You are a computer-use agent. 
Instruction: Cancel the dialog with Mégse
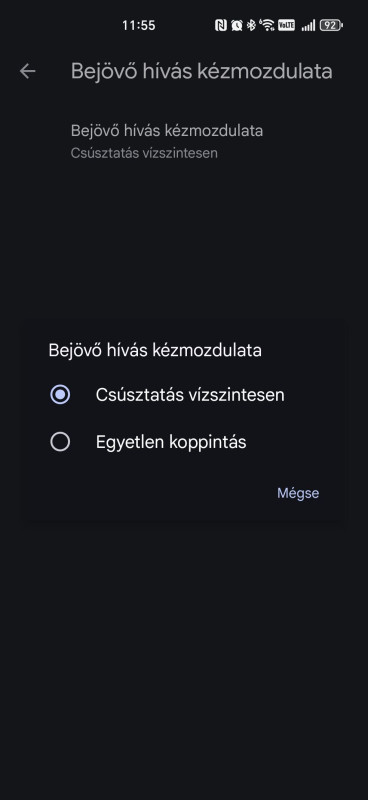[x=298, y=493]
